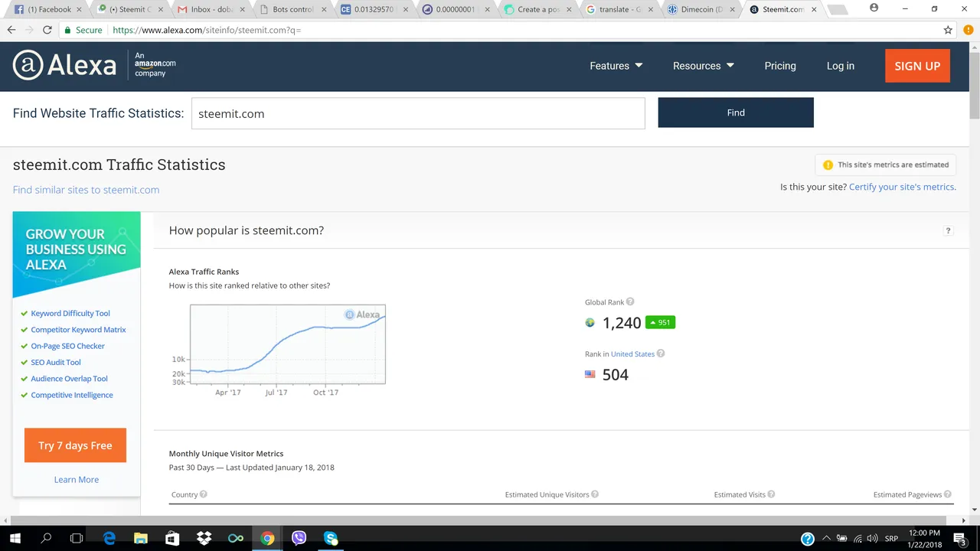Open File Explorer from taskbar
The width and height of the screenshot is (980, 551).
140,538
